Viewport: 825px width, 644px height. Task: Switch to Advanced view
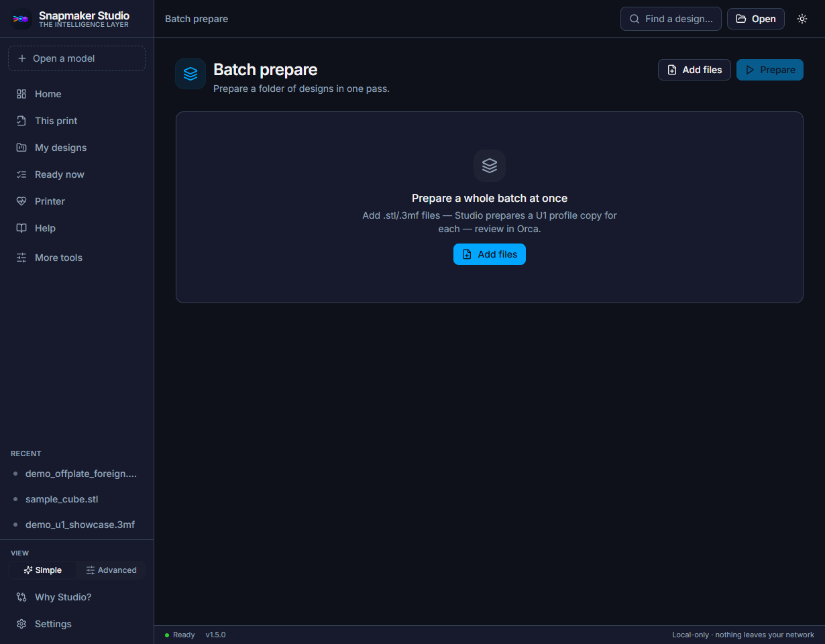(x=111, y=570)
